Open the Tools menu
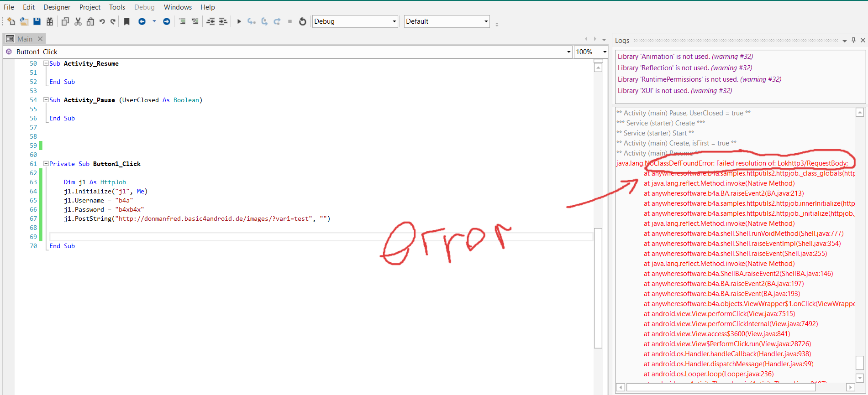 point(117,7)
